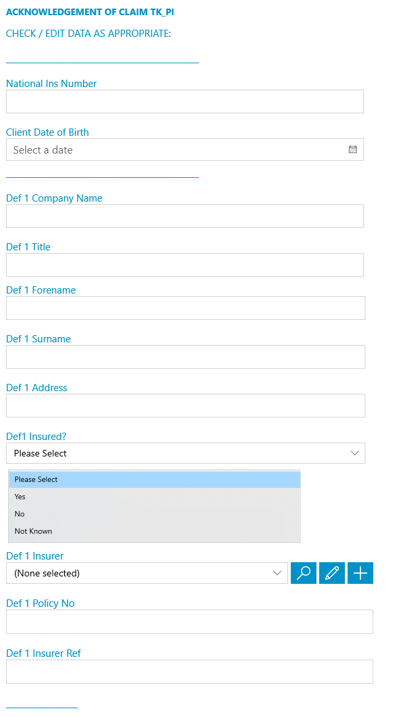
Task: Focus the Def 1 Address text box
Action: [186, 406]
